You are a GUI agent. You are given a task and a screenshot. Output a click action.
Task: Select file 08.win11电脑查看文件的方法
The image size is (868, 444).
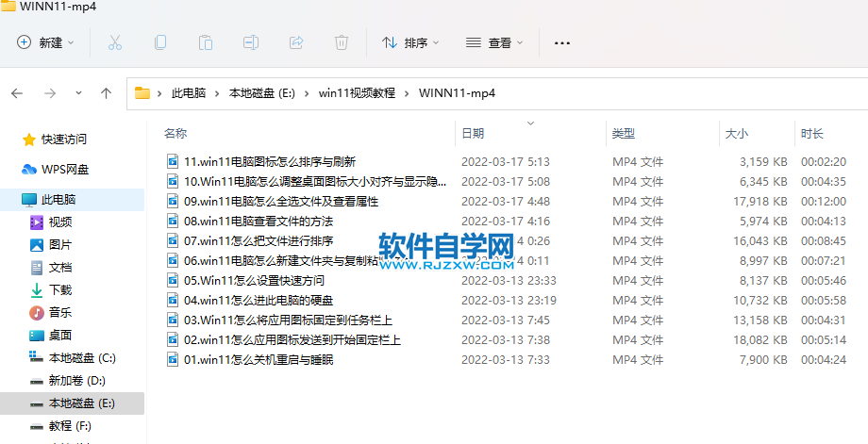pos(259,222)
